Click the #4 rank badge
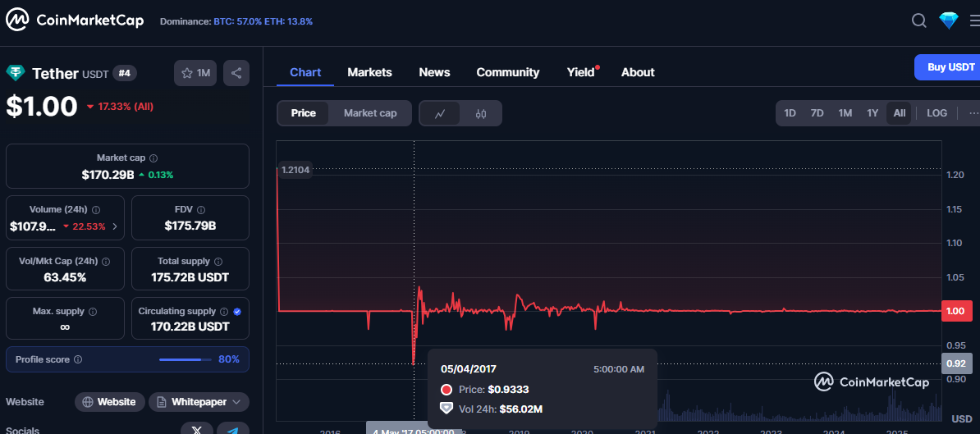Viewport: 980px width, 434px height. 125,73
